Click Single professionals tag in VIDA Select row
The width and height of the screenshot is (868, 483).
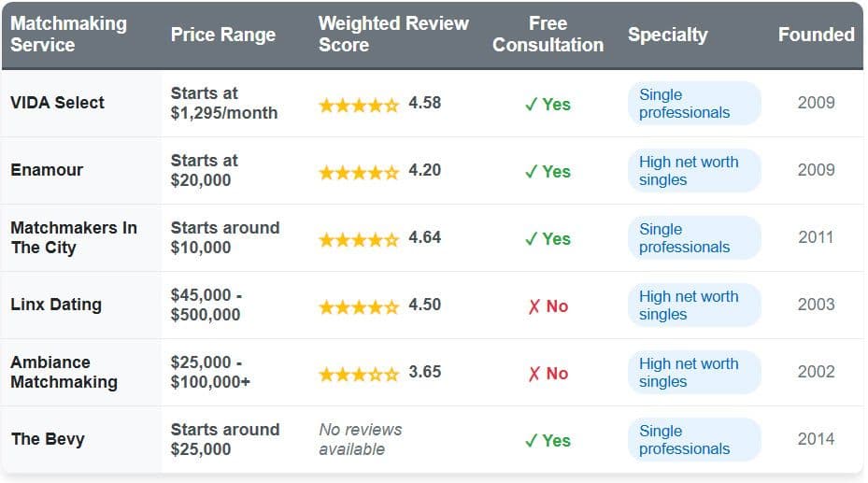tap(692, 104)
